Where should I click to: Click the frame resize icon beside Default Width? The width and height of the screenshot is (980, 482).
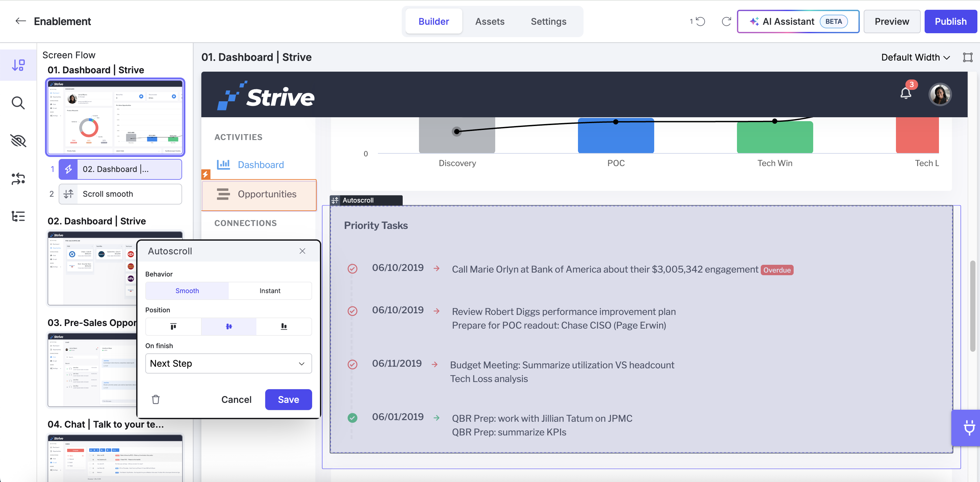[x=967, y=57]
